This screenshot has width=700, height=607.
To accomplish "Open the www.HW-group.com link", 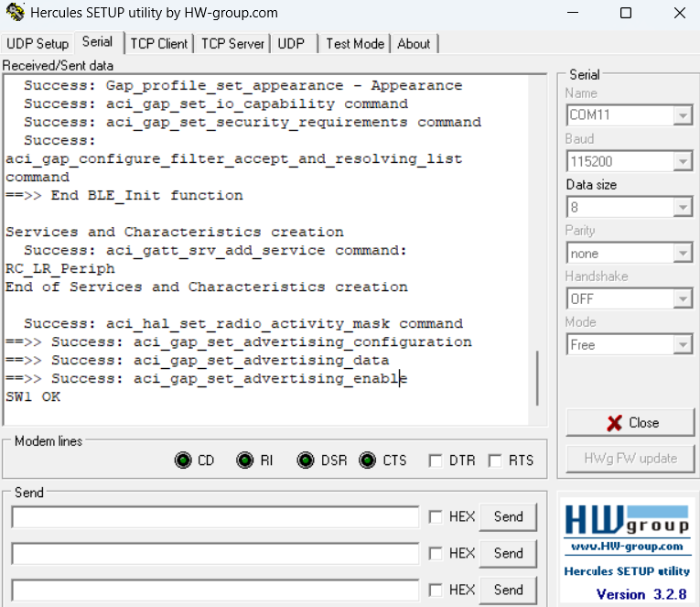I will pos(627,547).
